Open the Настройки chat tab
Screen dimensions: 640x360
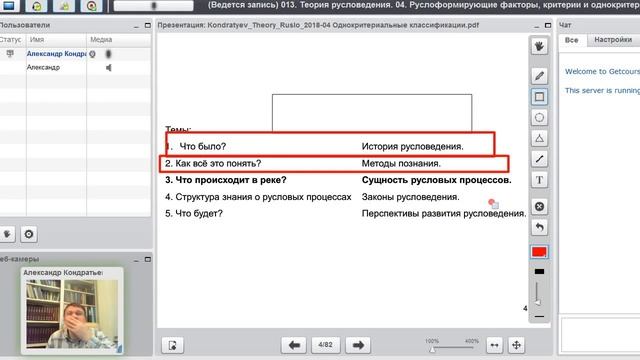613,40
